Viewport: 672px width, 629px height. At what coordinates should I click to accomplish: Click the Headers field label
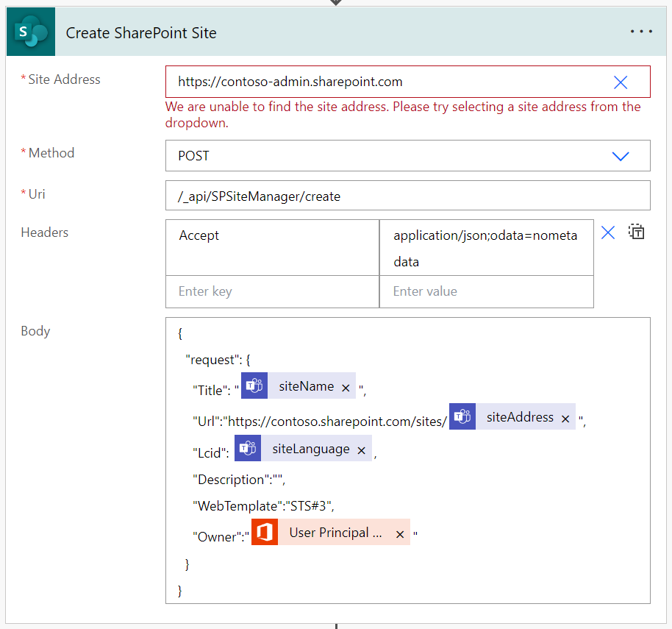tap(45, 232)
